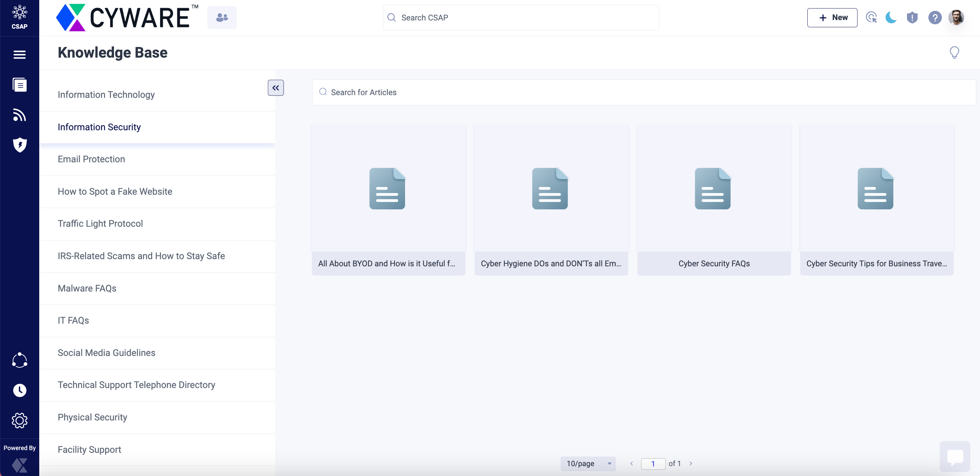Select the Email Protection category
The width and height of the screenshot is (980, 476).
pos(91,159)
